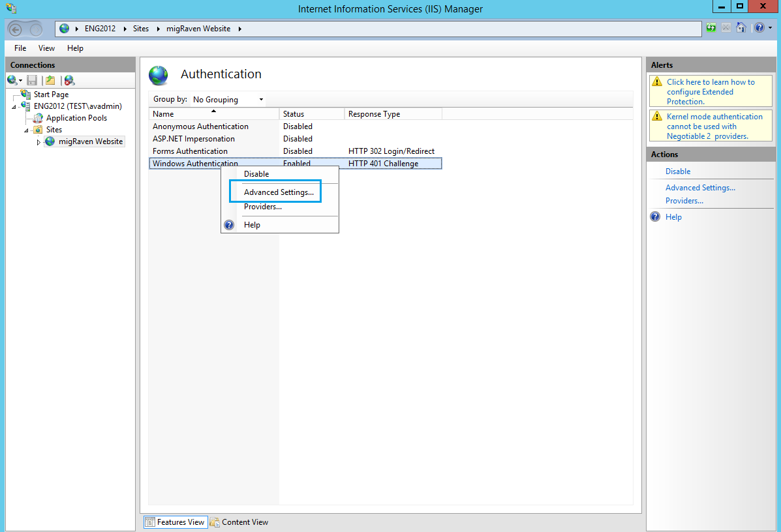The image size is (781, 532).
Task: Sort by the Name column header
Action: (x=214, y=114)
